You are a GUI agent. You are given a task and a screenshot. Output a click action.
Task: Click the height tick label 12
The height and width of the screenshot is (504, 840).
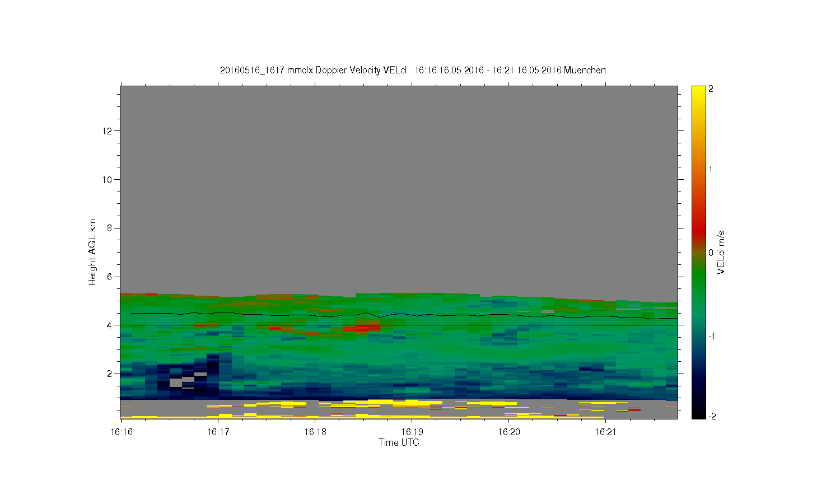coord(108,130)
